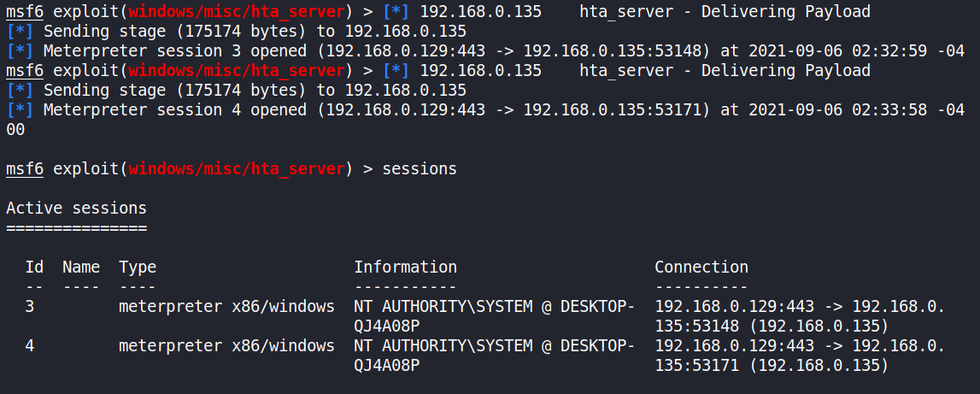The height and width of the screenshot is (394, 980).
Task: Select the 'Active sessions' heading
Action: click(76, 209)
